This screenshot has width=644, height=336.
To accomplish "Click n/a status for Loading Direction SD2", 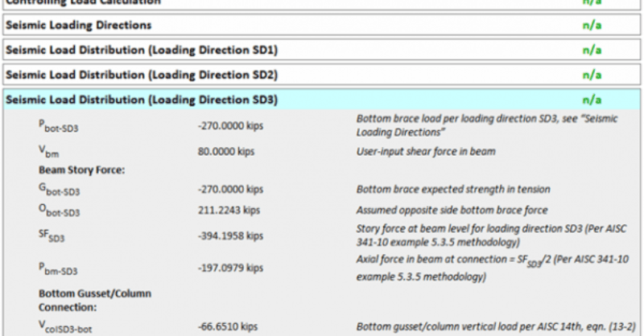I will (592, 75).
